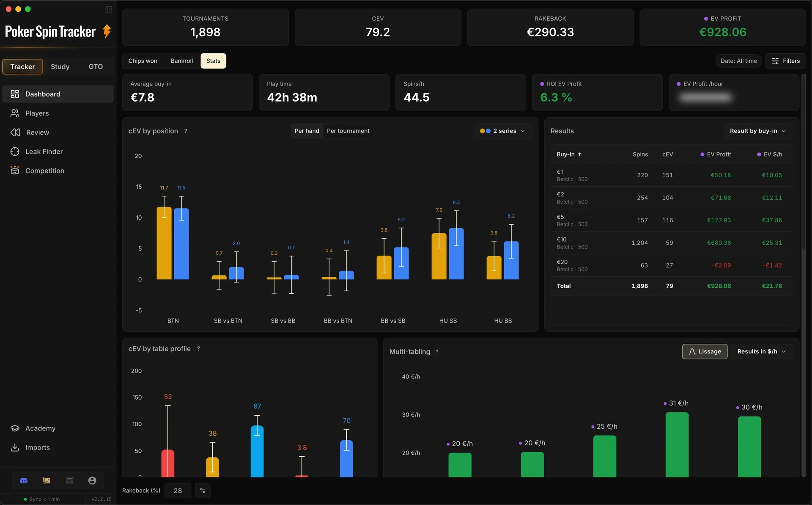This screenshot has height=505, width=812.
Task: Open help for Multi-tabling
Action: click(x=437, y=352)
